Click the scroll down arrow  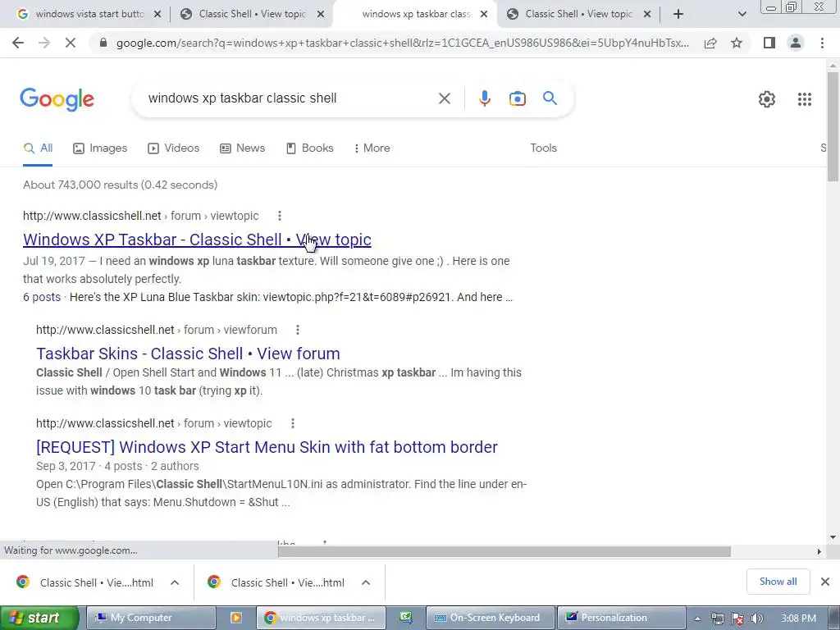coord(833,537)
